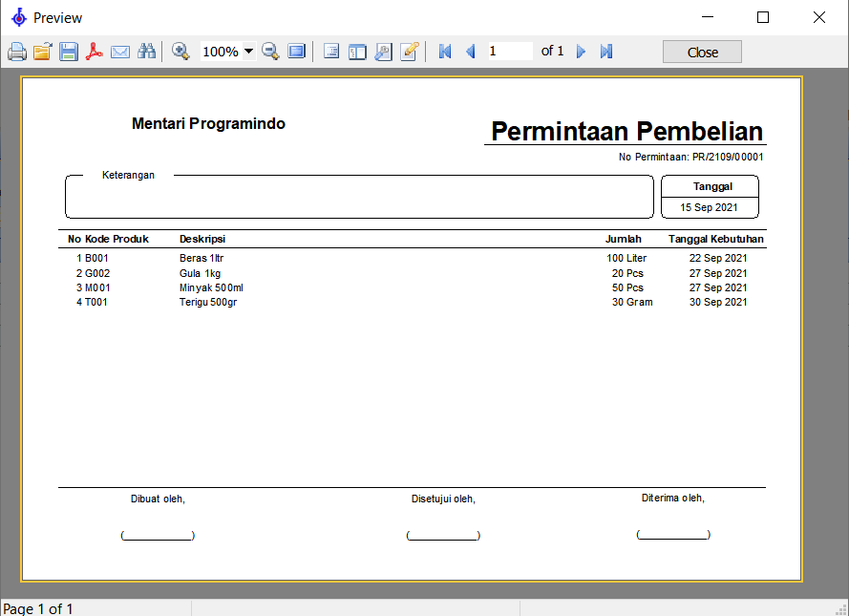Click quantity '100 Liter'
The width and height of the screenshot is (849, 616).
[626, 258]
